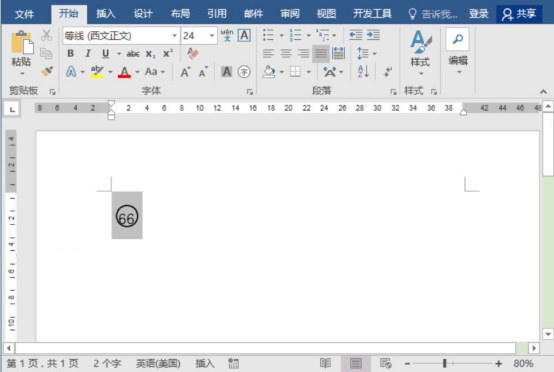Screen dimensions: 554x372
Task: Open the font name dropdown
Action: tap(175, 36)
